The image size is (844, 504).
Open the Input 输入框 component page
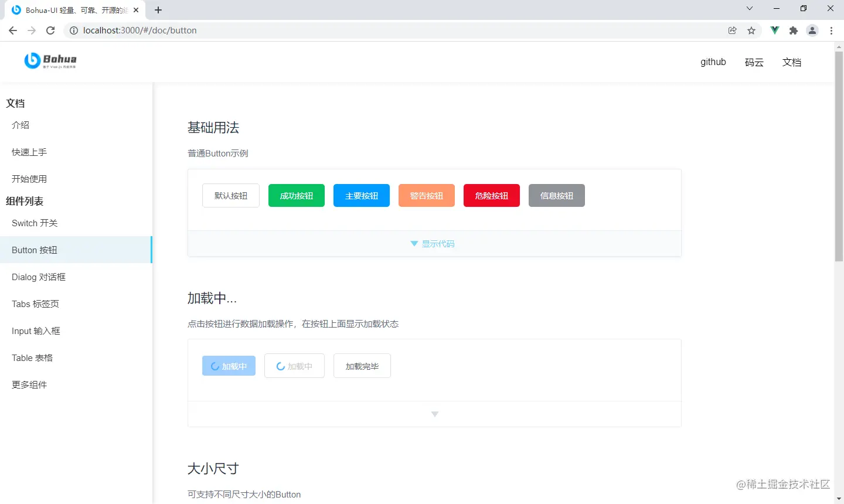[x=76, y=331]
